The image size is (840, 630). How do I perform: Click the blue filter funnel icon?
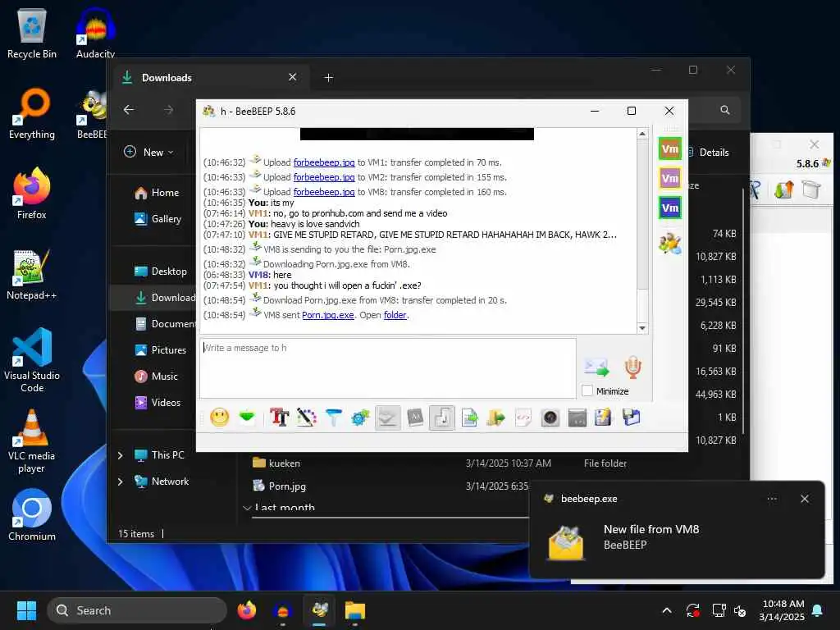[333, 418]
